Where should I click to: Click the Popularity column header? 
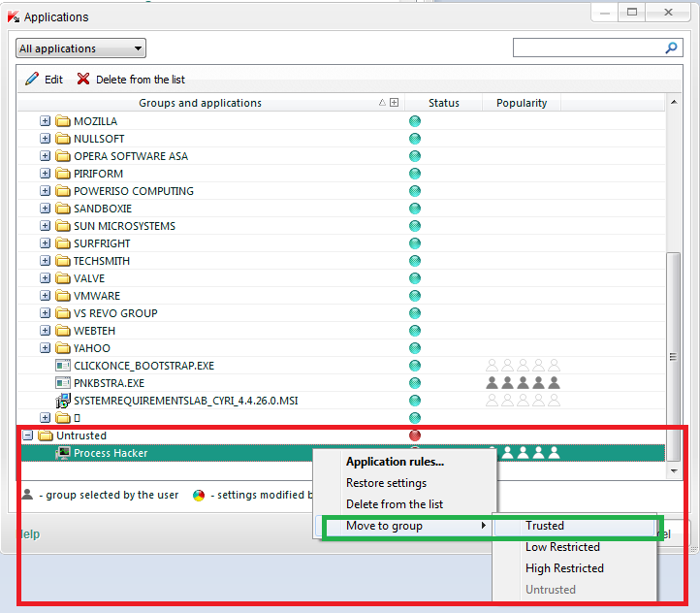coord(522,103)
